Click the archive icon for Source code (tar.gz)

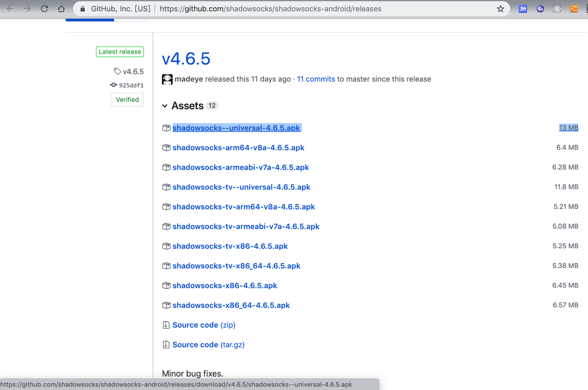tap(166, 345)
